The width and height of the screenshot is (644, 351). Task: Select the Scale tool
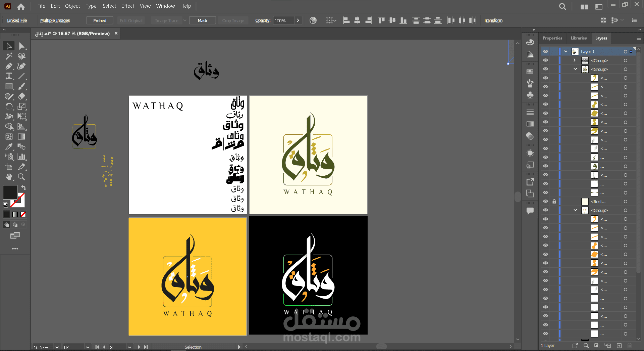tap(22, 106)
